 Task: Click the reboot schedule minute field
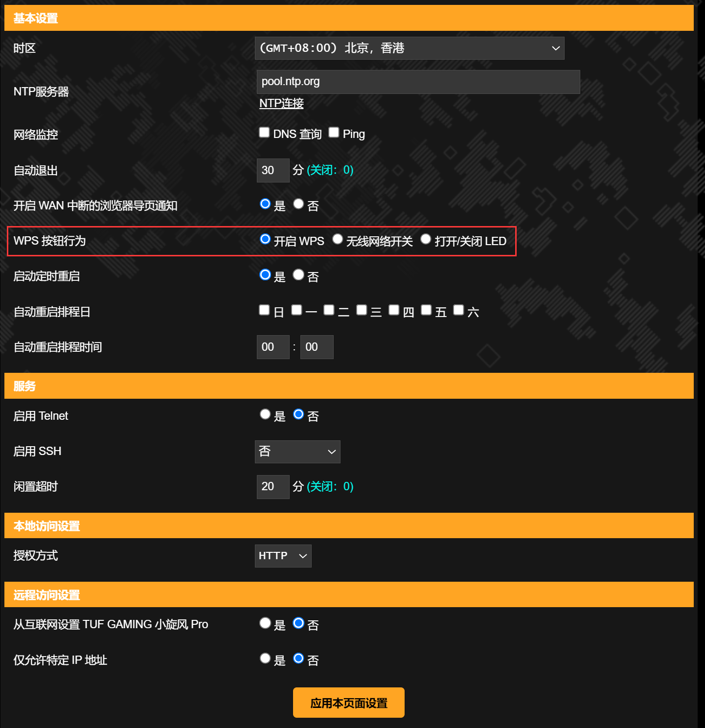point(317,347)
